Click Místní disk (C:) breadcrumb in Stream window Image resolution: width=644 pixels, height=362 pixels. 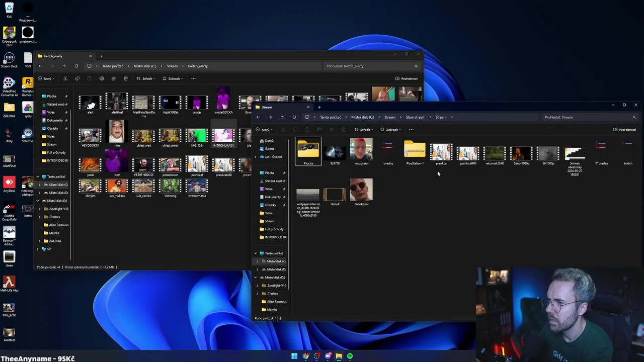tap(362, 117)
